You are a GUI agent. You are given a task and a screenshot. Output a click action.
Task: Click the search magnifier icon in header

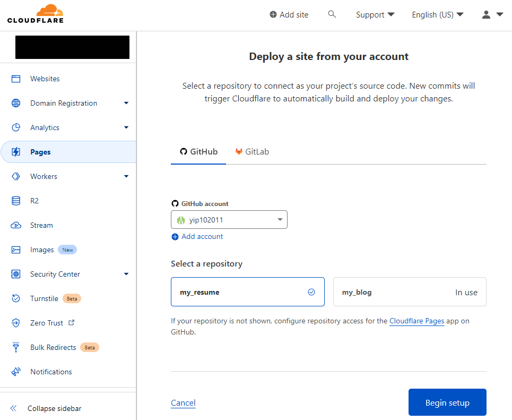click(332, 14)
